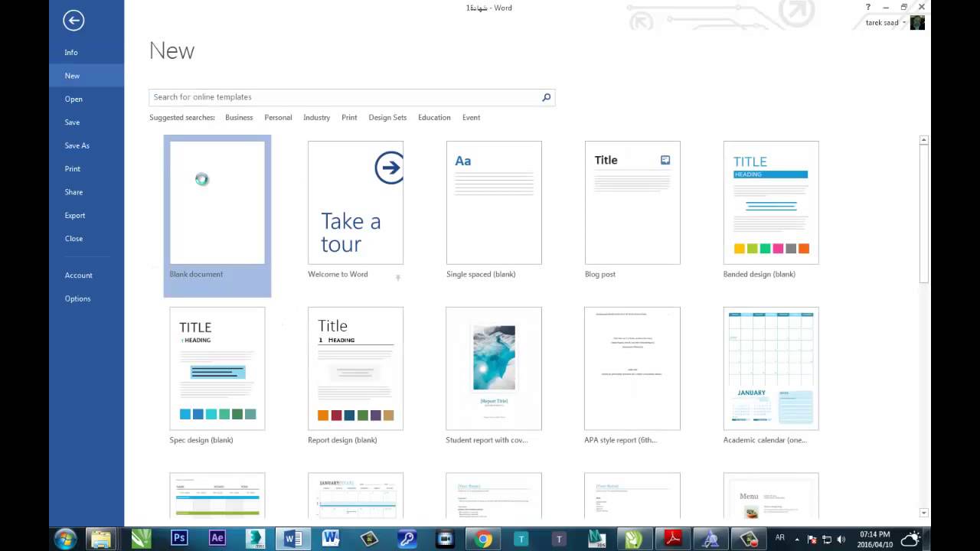The image size is (980, 551).
Task: Open the Share page
Action: tap(87, 192)
